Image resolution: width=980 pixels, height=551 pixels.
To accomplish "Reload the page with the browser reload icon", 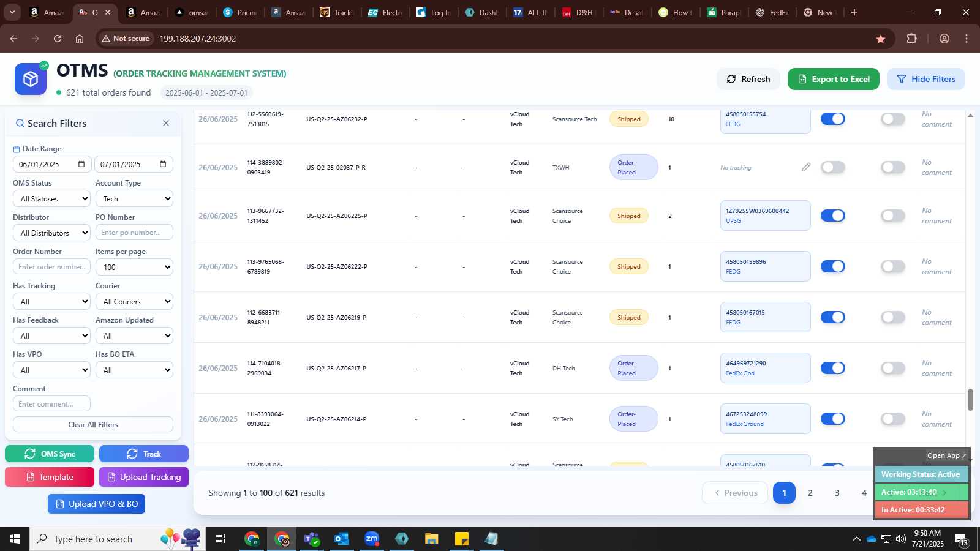I will 58,39.
